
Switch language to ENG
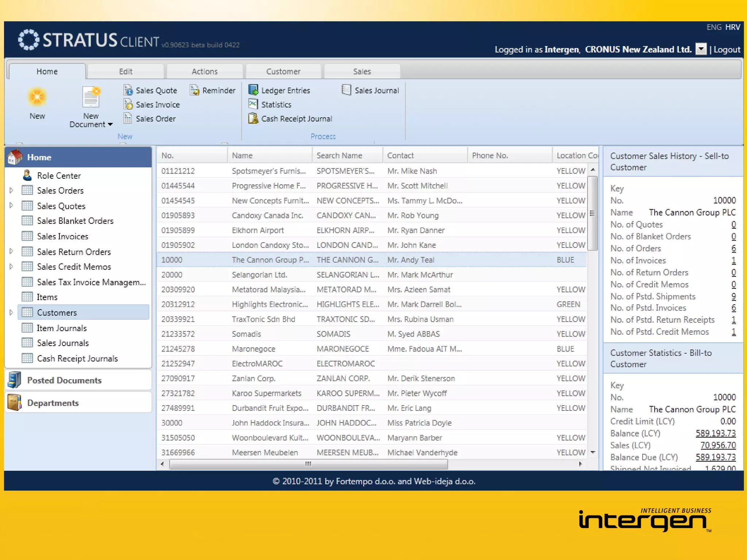714,27
